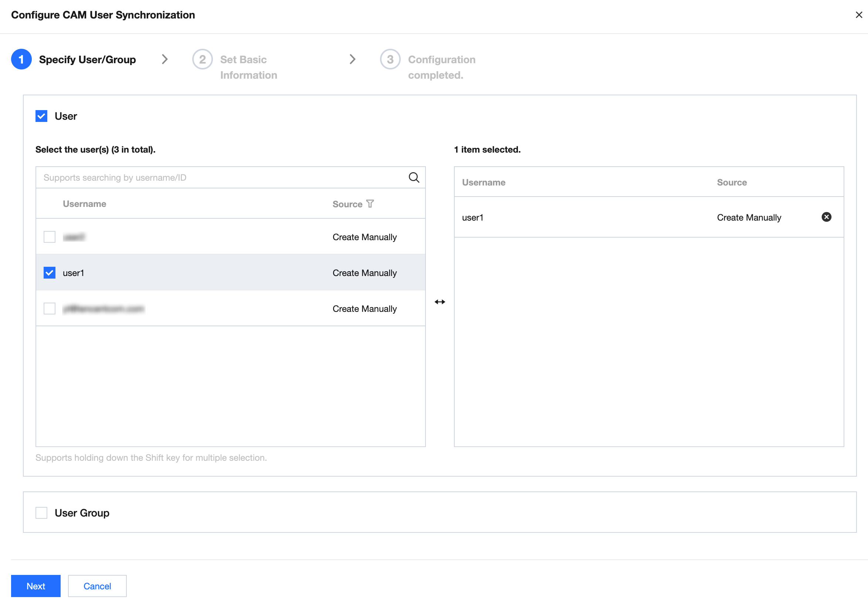This screenshot has height=603, width=868.
Task: Click the step 2 circle indicator
Action: 203,59
